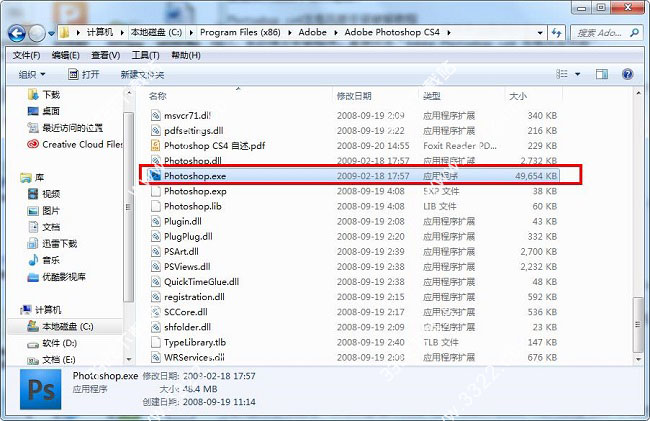
Task: Select the QuickTimeGlue.dll file icon
Action: click(x=155, y=282)
